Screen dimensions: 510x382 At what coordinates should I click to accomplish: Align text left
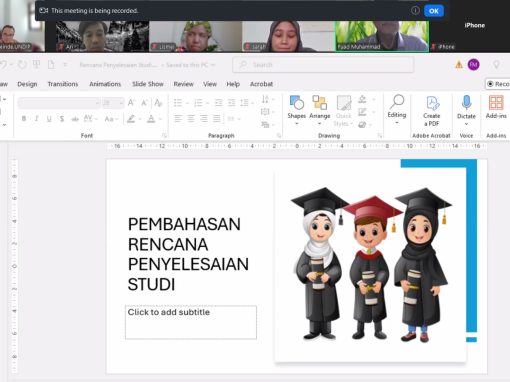pyautogui.click(x=178, y=118)
